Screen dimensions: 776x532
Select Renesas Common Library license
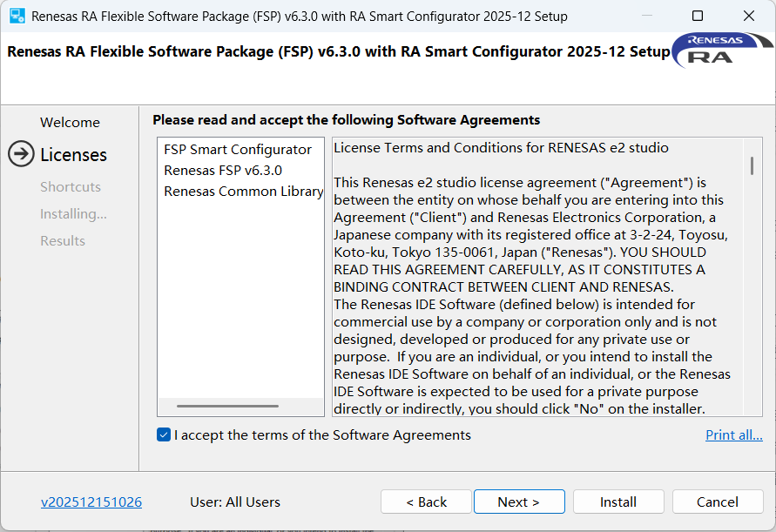coord(244,192)
